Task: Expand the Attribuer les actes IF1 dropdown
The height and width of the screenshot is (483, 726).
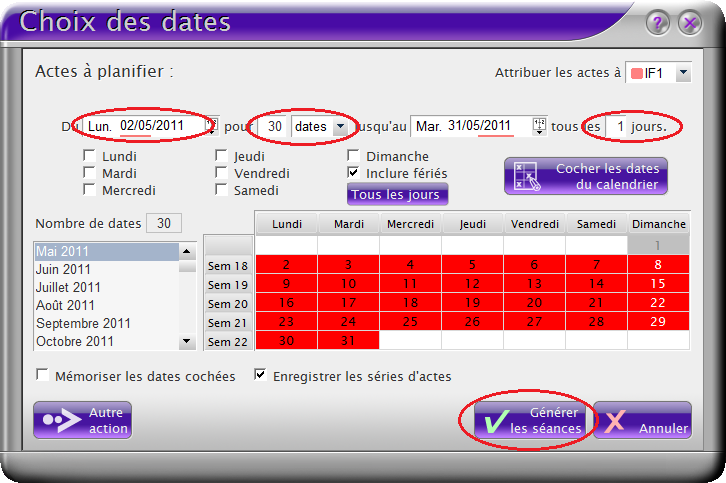Action: pyautogui.click(x=683, y=73)
